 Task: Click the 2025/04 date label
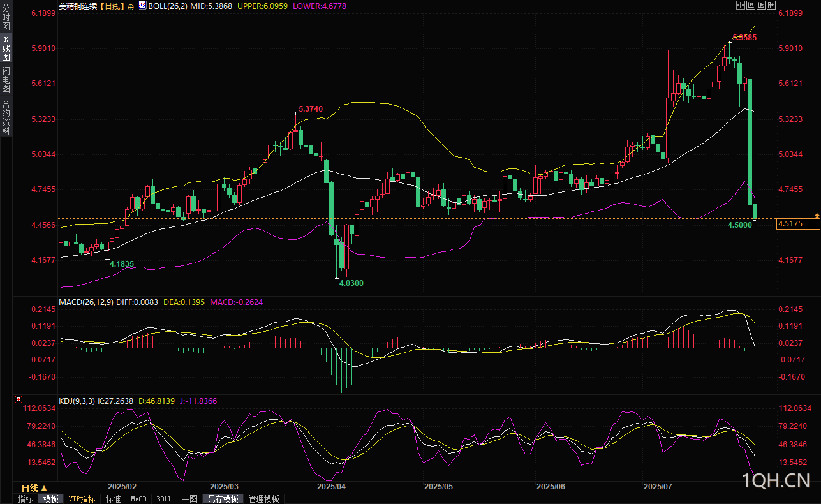[x=331, y=486]
